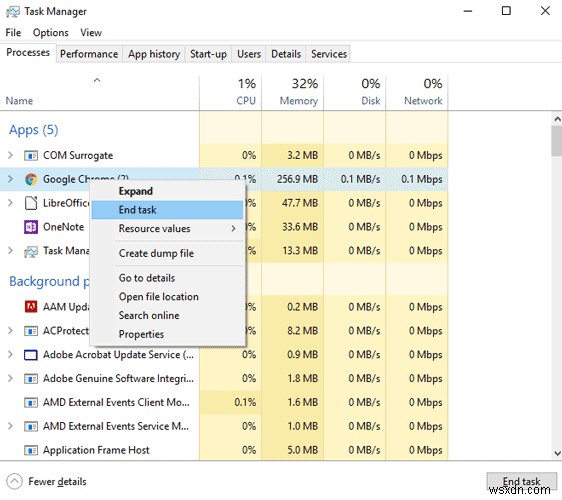Click the Fewer details link
This screenshot has height=500, width=562.
tap(57, 481)
